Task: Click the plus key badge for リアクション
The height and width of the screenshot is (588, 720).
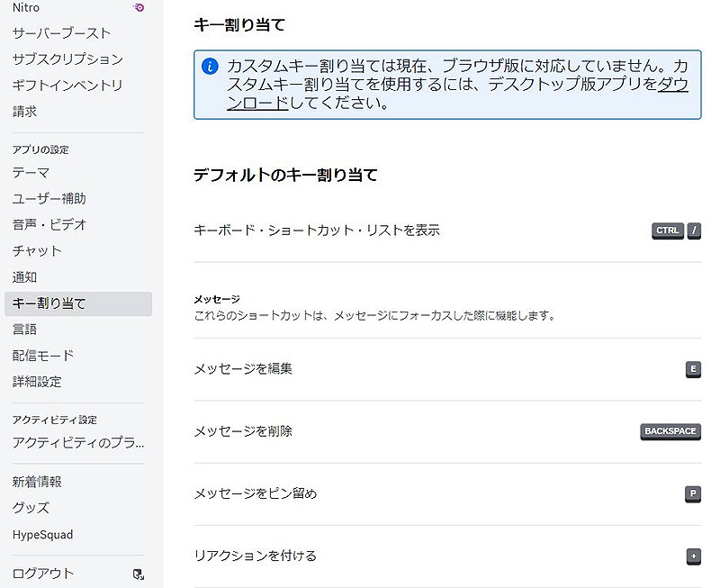Action: [x=693, y=556]
